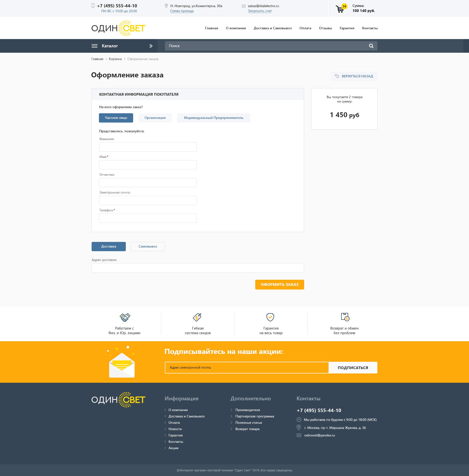Open footer link Контакты

[x=176, y=442]
